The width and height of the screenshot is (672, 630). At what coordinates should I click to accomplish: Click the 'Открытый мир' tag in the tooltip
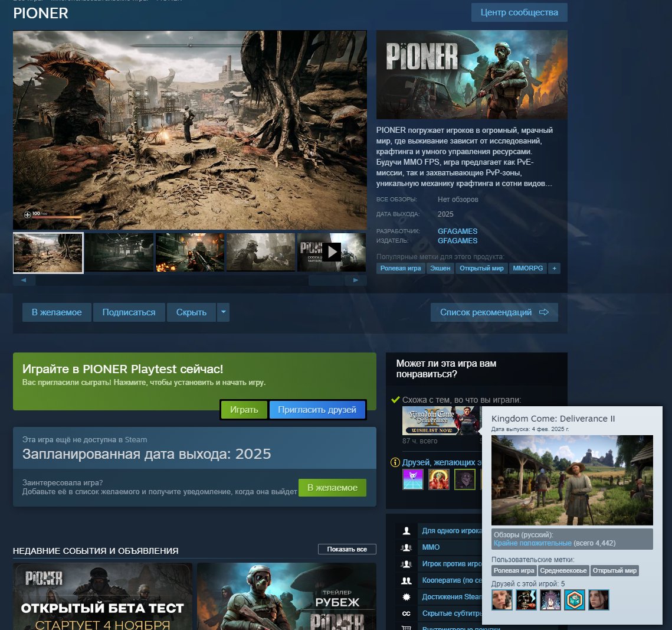pyautogui.click(x=615, y=571)
